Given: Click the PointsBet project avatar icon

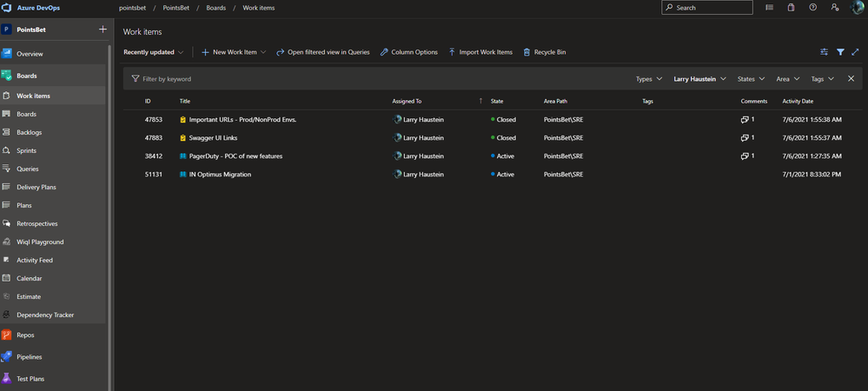Looking at the screenshot, I should [7, 30].
